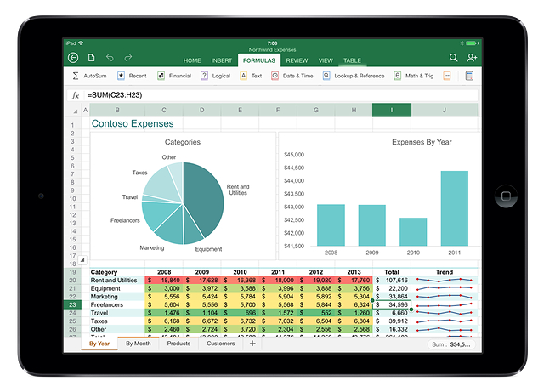Click the Rent and Utilities trend sparkline

pyautogui.click(x=445, y=280)
